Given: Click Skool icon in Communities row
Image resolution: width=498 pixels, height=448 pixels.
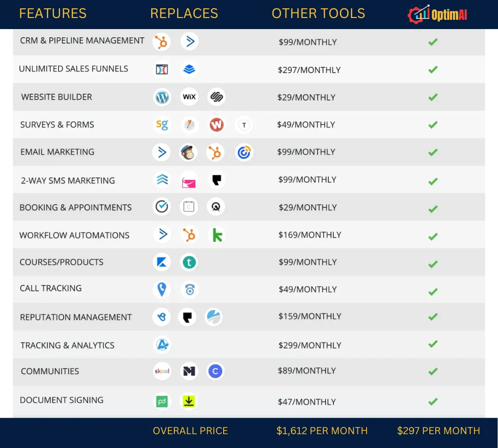Looking at the screenshot, I should tap(162, 371).
